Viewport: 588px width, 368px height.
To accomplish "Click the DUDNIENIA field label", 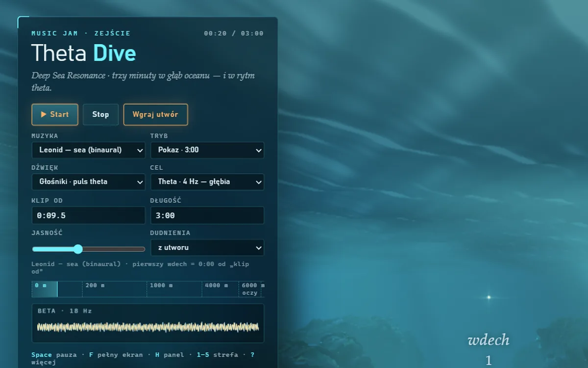I will tap(171, 233).
